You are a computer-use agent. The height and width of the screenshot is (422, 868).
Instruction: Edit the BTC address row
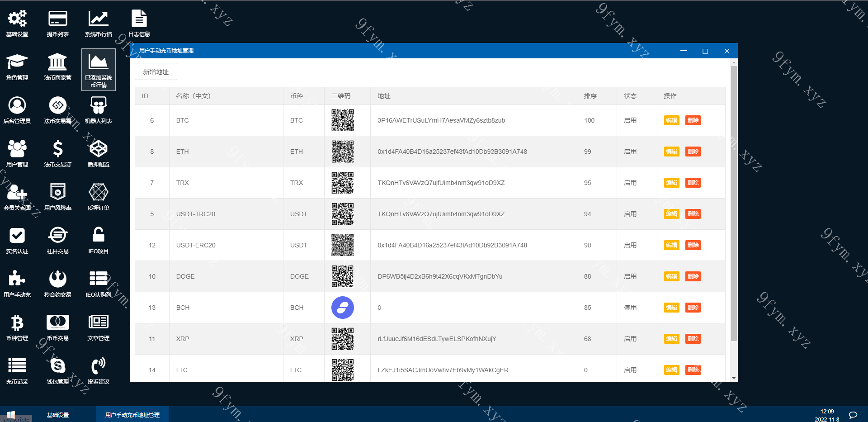click(671, 120)
